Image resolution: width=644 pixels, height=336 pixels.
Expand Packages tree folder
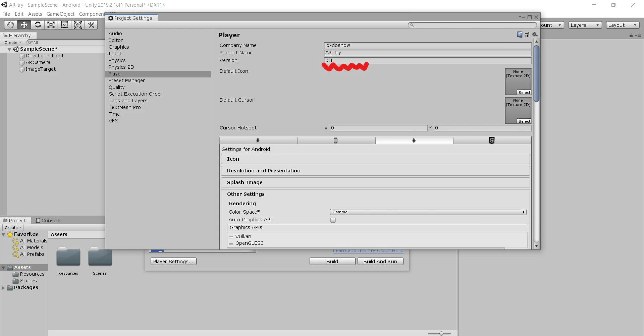(3, 288)
